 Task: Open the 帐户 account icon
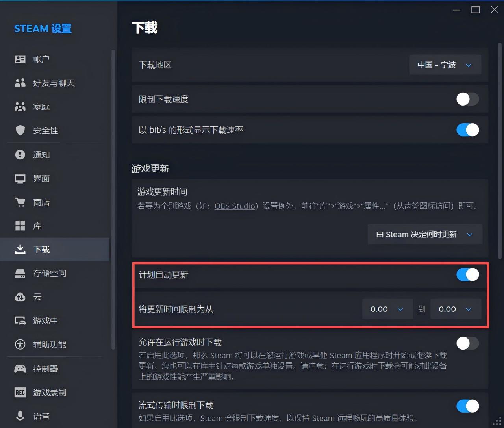(20, 59)
